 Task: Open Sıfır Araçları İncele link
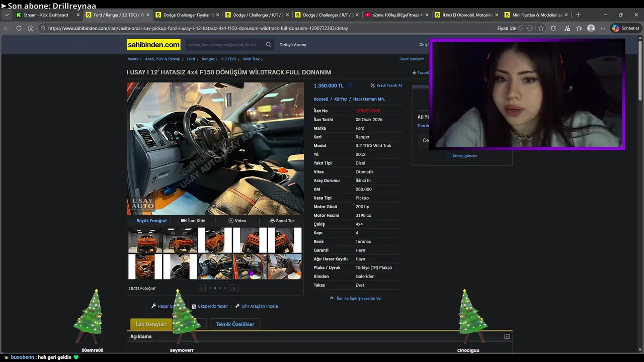257,306
